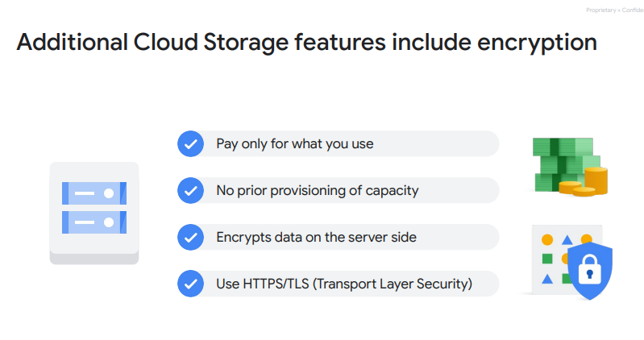
Task: Select the tall gold coin stack
Action: pos(596,179)
